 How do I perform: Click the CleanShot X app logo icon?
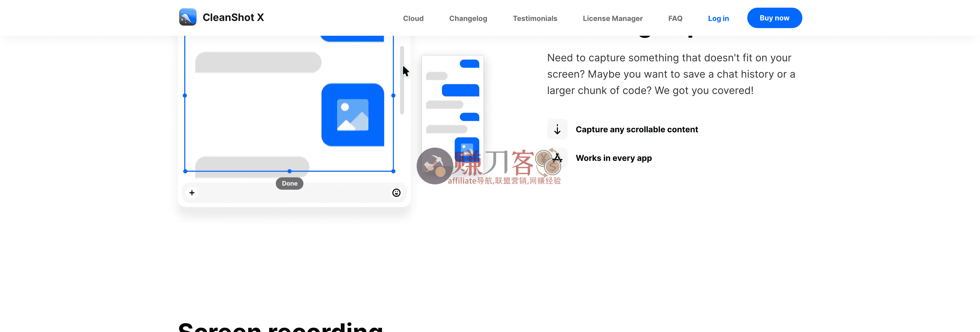[188, 17]
